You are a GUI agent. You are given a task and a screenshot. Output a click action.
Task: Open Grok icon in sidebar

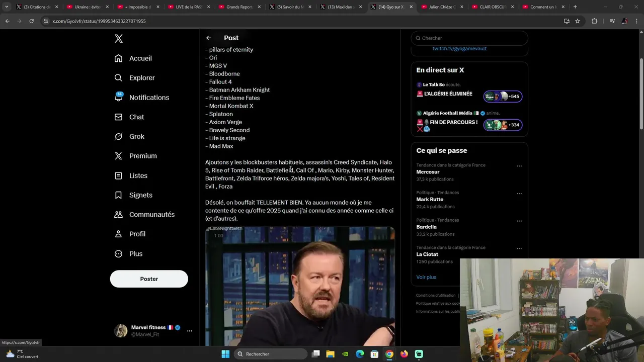coord(118,137)
